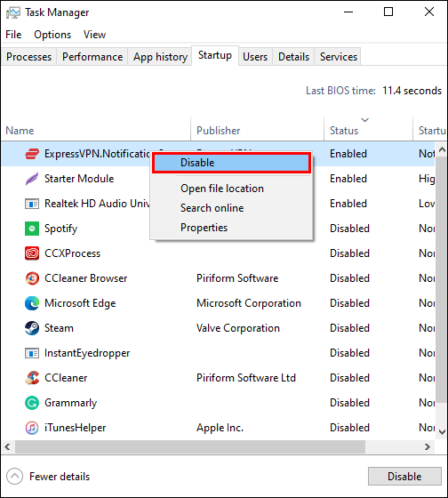Viewport: 448px width, 498px height.
Task: Click the CCXProcess Creative Cloud icon
Action: pyautogui.click(x=32, y=253)
